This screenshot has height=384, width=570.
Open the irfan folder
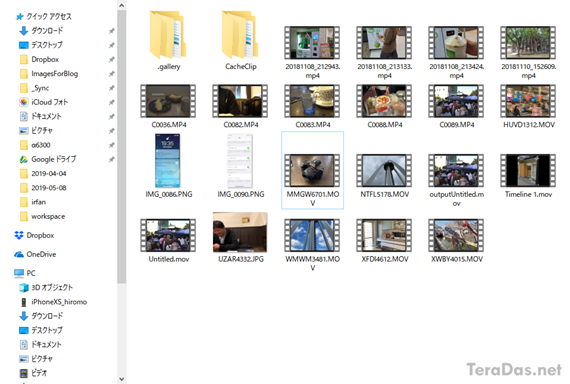pyautogui.click(x=32, y=202)
